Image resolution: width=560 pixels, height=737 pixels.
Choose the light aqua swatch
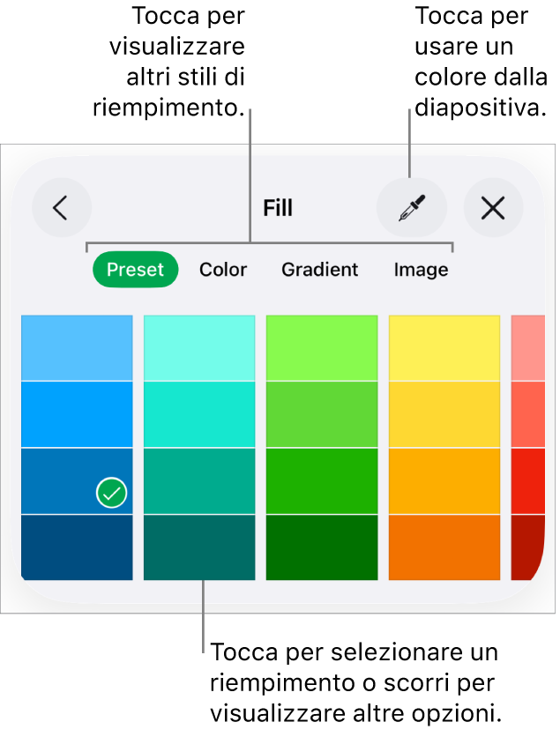(199, 348)
